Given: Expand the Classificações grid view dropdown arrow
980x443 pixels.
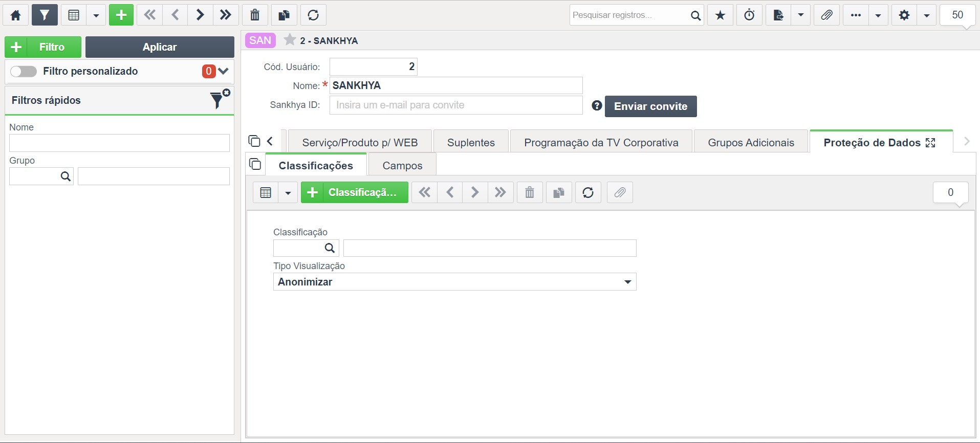Looking at the screenshot, I should pyautogui.click(x=288, y=192).
